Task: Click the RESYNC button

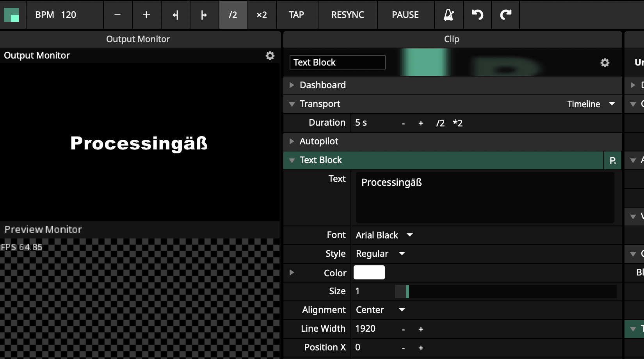Action: pyautogui.click(x=347, y=15)
